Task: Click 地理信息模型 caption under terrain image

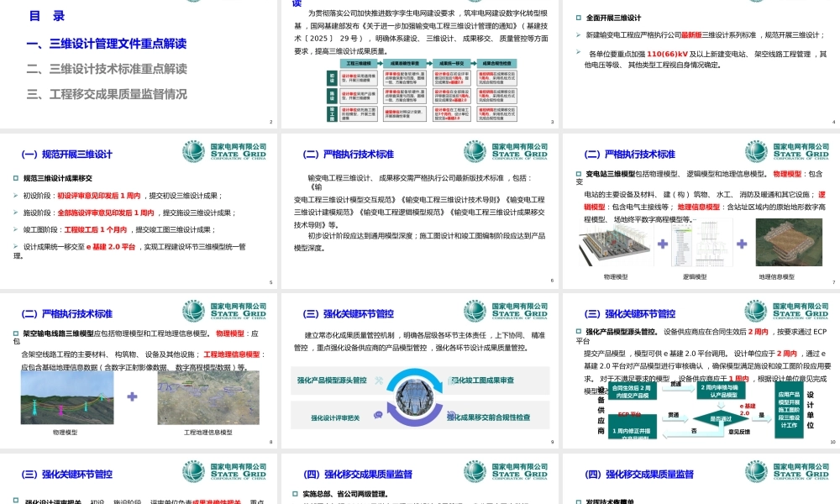Action: (777, 277)
